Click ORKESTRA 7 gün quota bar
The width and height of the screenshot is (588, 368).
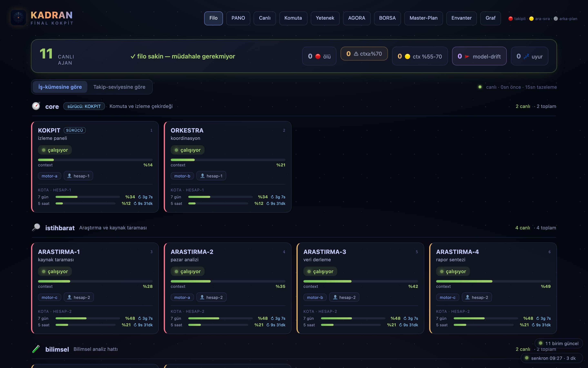[x=220, y=197]
